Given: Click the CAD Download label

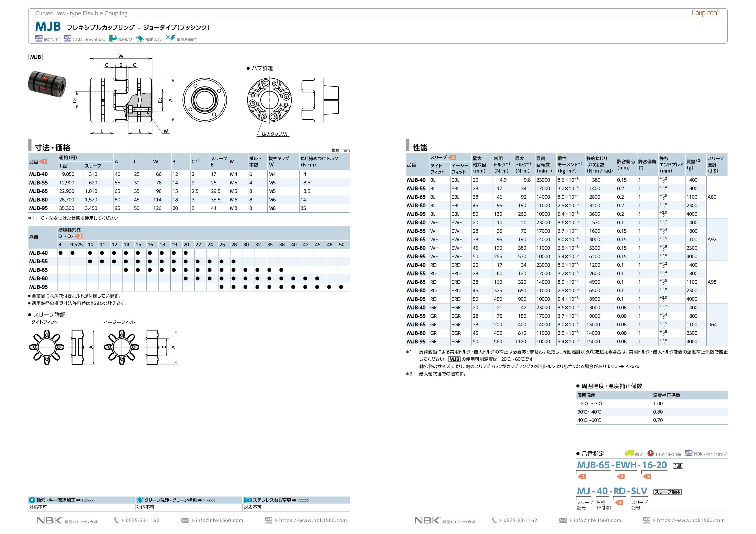Looking at the screenshot, I should [89, 40].
